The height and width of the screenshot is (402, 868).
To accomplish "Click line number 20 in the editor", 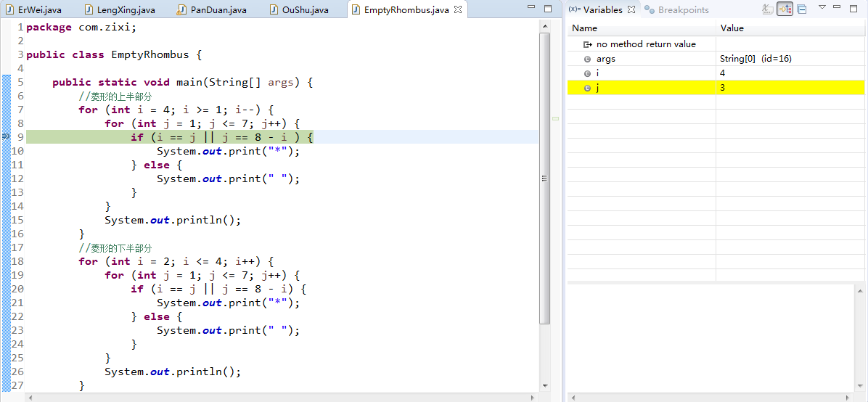I will 17,289.
